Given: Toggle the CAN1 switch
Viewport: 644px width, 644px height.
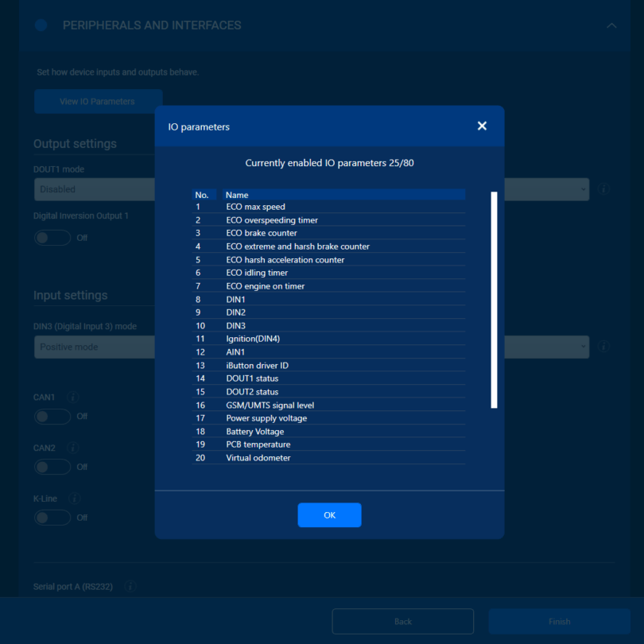Looking at the screenshot, I should 52,417.
